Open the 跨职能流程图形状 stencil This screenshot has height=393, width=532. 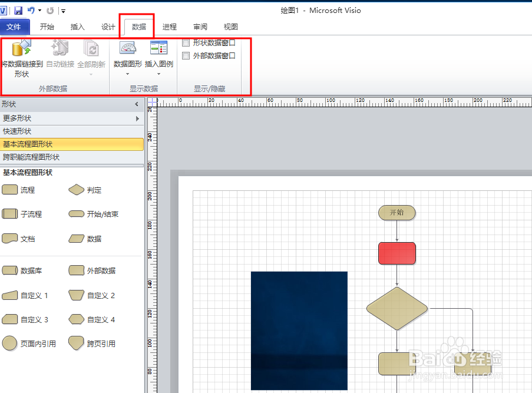point(31,157)
